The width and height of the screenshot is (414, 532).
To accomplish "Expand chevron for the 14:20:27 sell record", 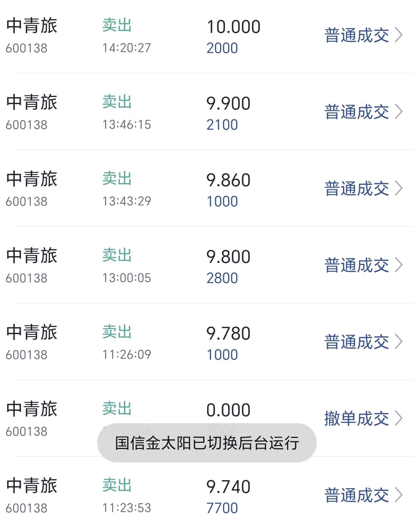I will click(x=398, y=35).
